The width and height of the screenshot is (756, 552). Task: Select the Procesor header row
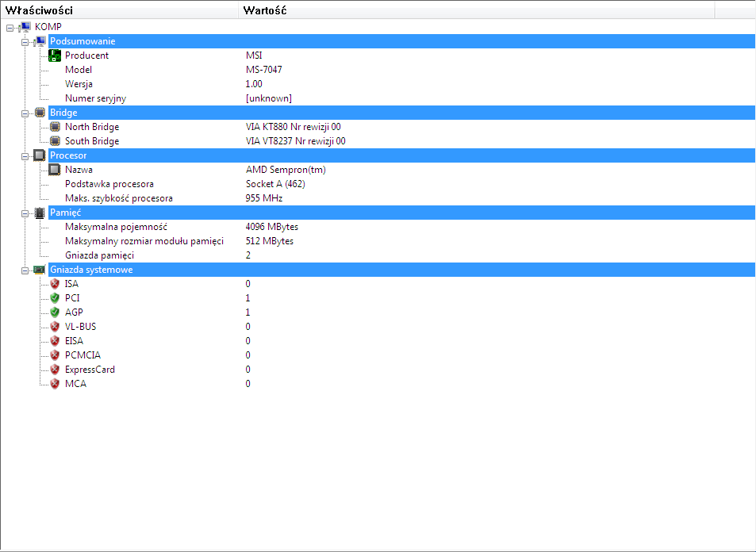click(401, 155)
